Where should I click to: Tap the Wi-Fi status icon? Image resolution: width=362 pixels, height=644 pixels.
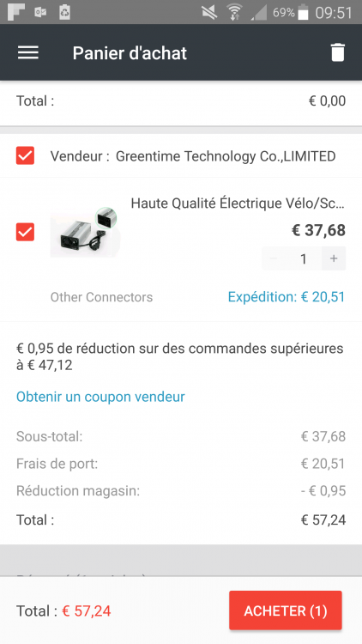tap(234, 12)
